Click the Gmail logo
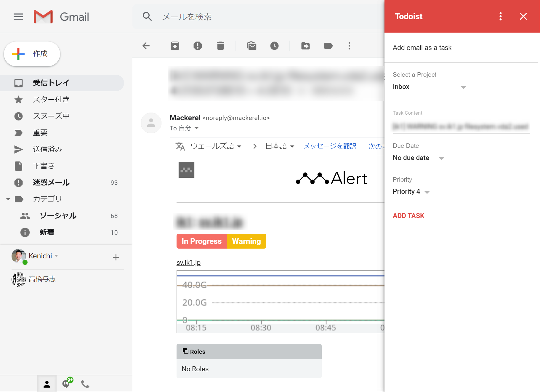Screen dimensions: 540x392 [x=61, y=17]
